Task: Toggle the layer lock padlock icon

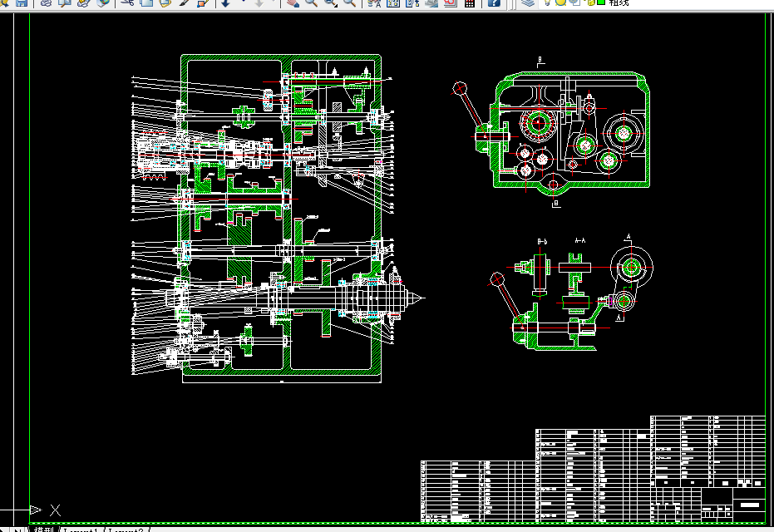Action: tap(590, 2)
